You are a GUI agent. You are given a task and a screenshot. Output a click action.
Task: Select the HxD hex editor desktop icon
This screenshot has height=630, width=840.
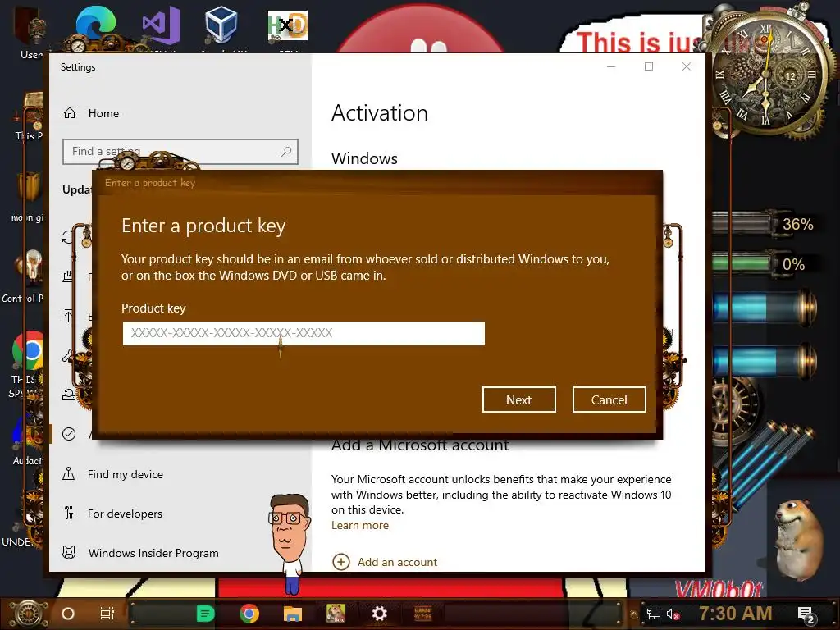tap(288, 25)
